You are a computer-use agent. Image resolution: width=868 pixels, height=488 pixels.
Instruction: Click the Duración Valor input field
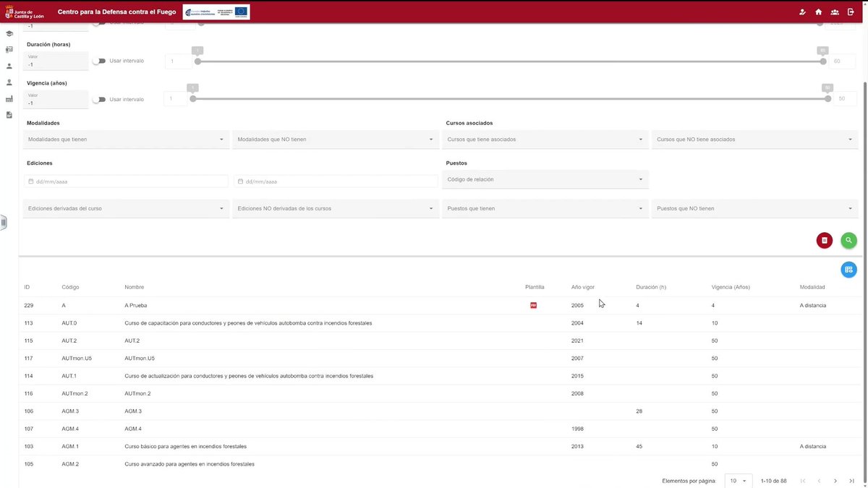pos(56,61)
